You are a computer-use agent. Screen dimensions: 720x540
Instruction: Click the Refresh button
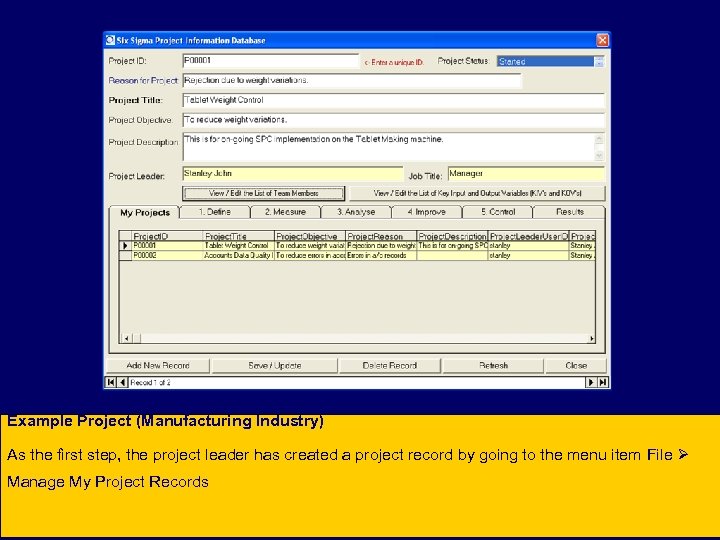coord(494,366)
